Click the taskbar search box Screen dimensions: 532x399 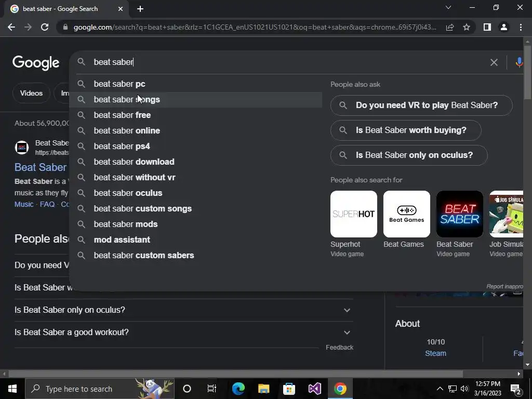[x=99, y=389]
